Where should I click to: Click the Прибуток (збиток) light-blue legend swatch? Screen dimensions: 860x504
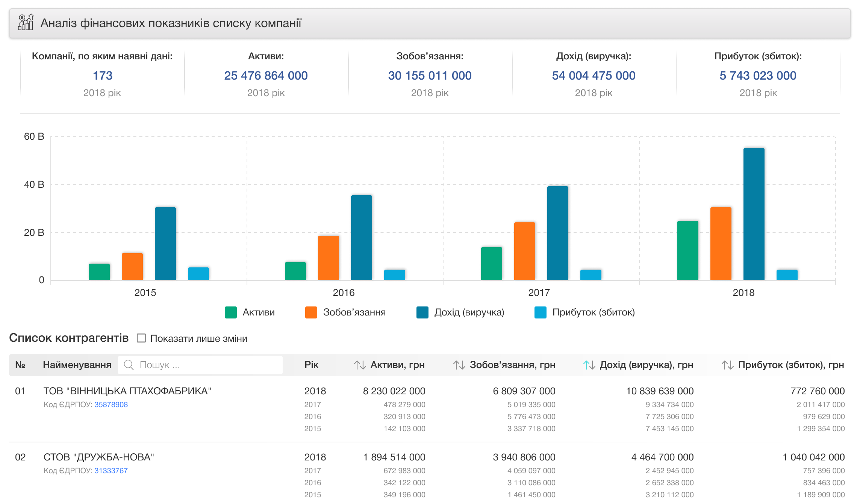(540, 312)
